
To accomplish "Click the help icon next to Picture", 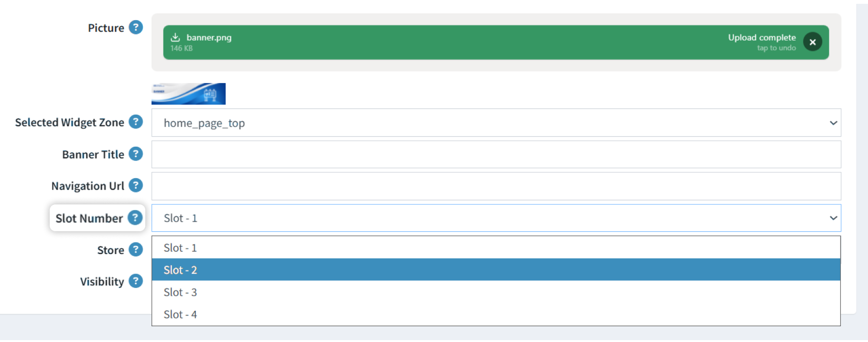I will [136, 28].
